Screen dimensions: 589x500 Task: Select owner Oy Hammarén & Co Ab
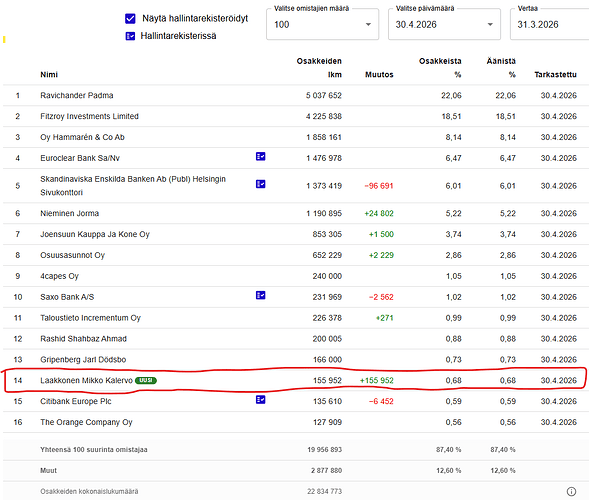[82, 137]
